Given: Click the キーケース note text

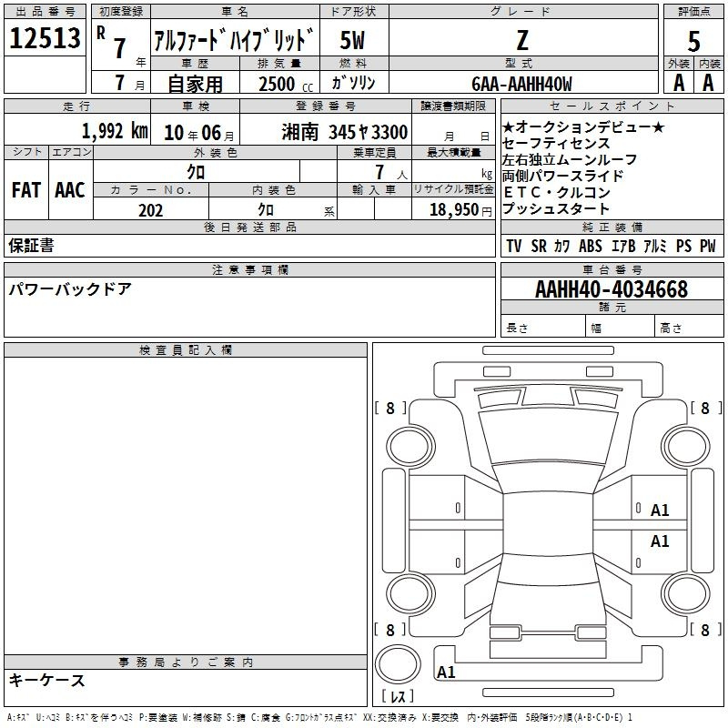Looking at the screenshot, I should [x=47, y=681].
